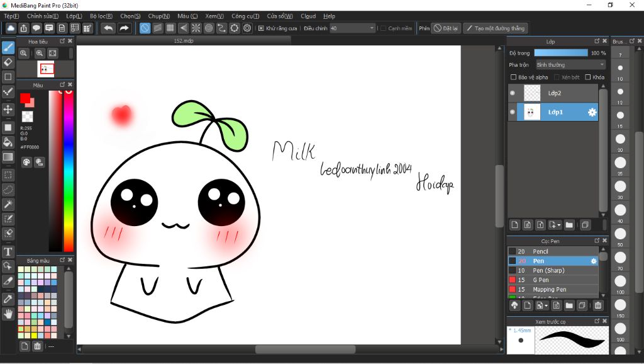This screenshot has height=364, width=644.
Task: Select the Brush tool in the left toolbar
Action: tap(8, 48)
